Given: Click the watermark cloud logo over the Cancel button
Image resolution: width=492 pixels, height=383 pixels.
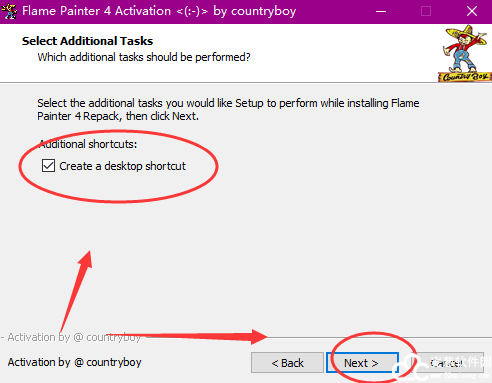Looking at the screenshot, I should (411, 368).
